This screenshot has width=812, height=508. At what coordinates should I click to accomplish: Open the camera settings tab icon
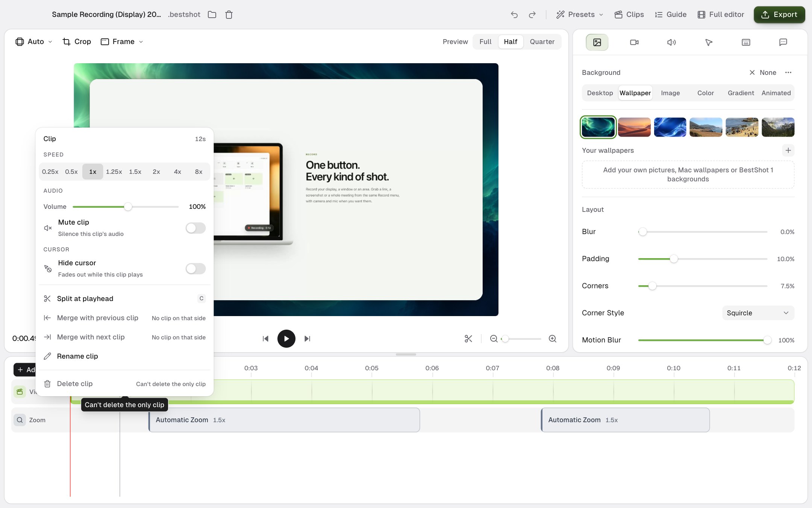(634, 42)
